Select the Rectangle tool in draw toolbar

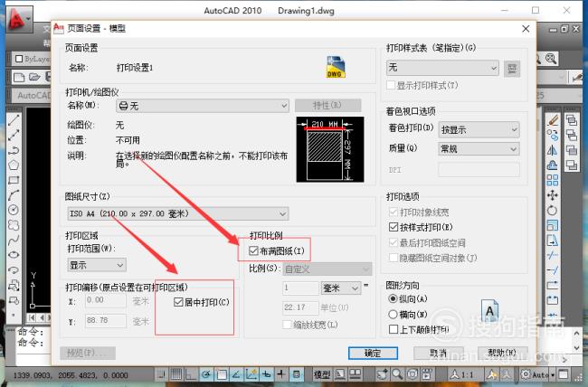14,180
